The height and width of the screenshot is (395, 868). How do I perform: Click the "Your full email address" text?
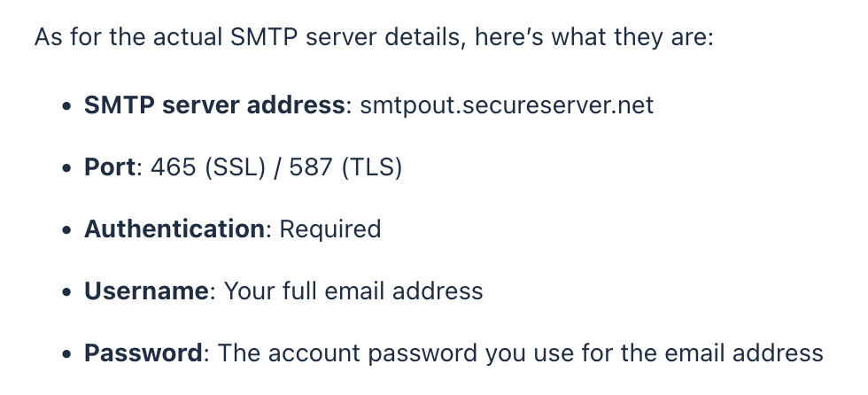(353, 291)
